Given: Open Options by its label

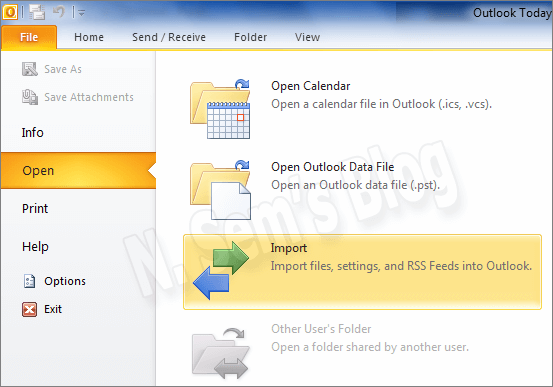Looking at the screenshot, I should (x=65, y=281).
